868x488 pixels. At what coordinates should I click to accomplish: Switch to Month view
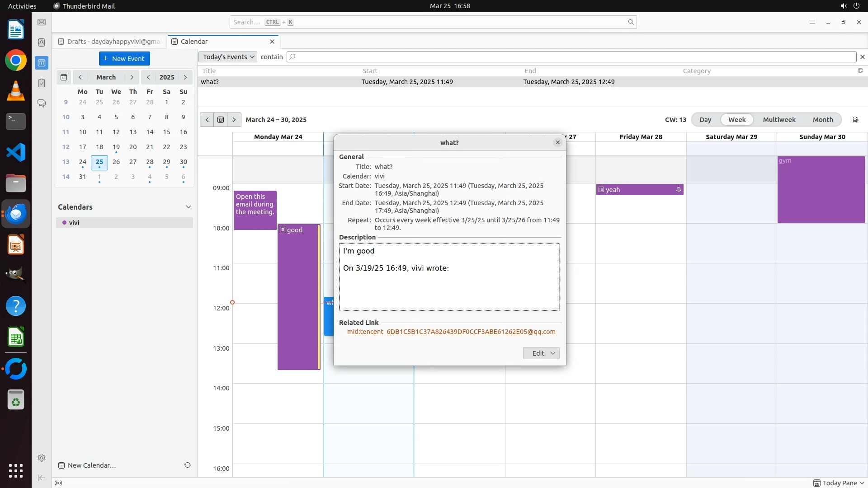coord(822,120)
